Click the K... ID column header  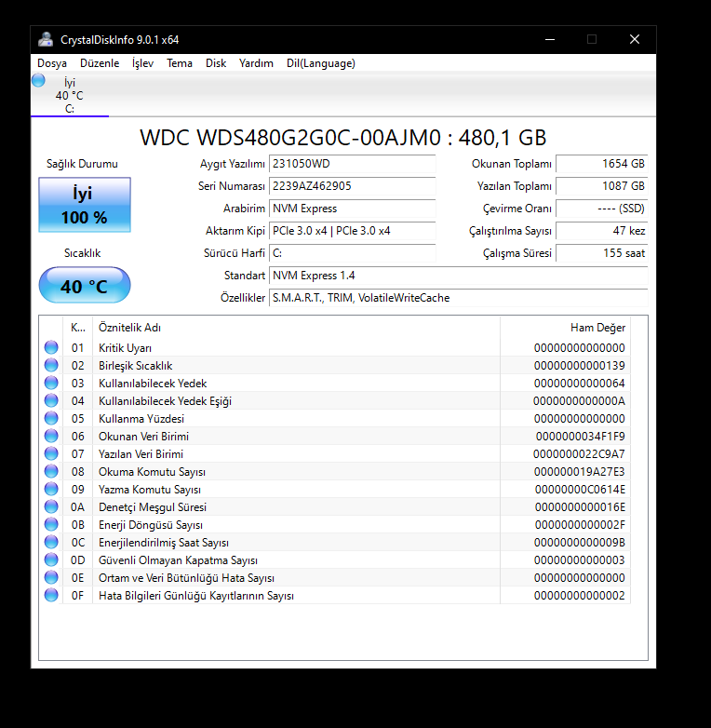tap(77, 328)
